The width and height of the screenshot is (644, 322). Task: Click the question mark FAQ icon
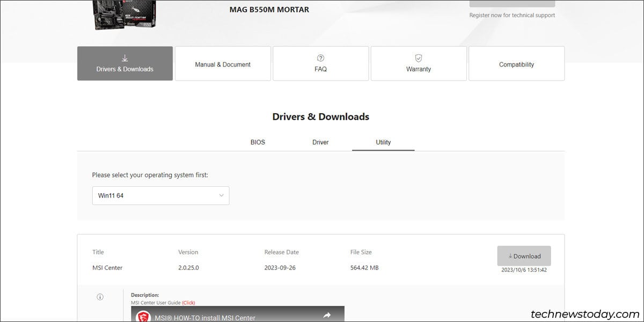[321, 58]
